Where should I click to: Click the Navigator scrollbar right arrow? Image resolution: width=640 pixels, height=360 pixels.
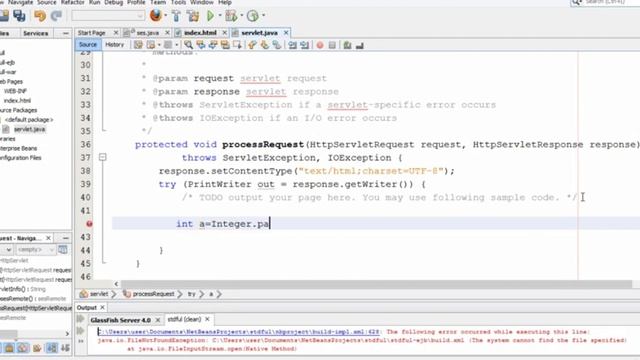click(67, 334)
